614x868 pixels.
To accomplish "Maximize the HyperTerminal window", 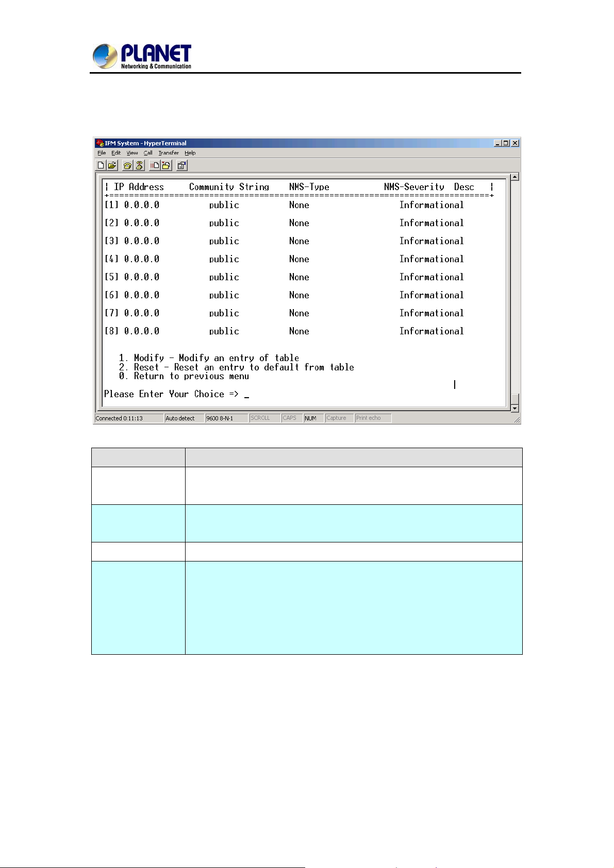I will tap(506, 143).
